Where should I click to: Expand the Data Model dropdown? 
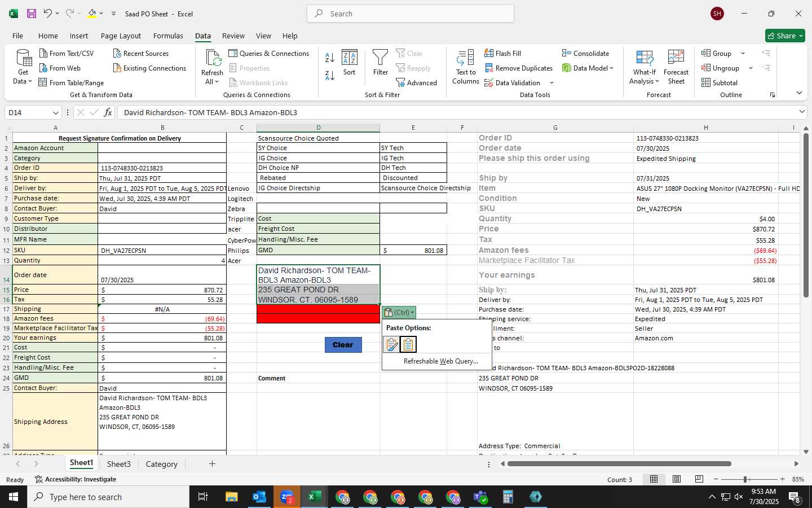tap(611, 68)
